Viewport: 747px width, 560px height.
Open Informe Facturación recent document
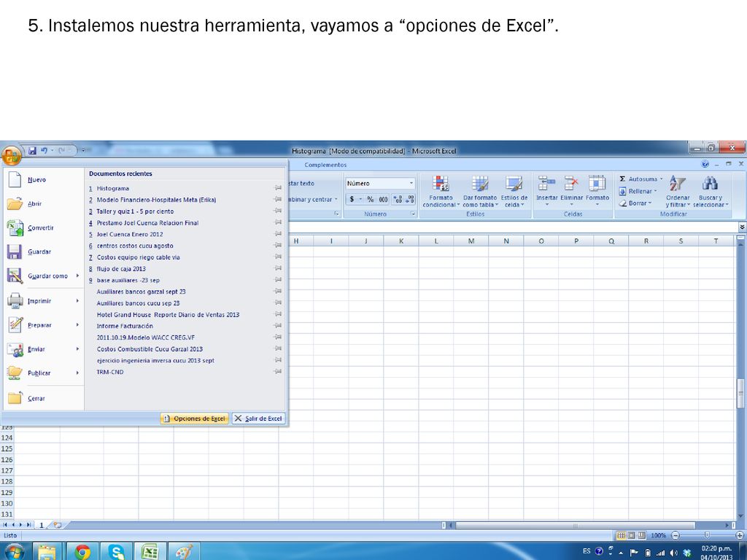pyautogui.click(x=125, y=326)
